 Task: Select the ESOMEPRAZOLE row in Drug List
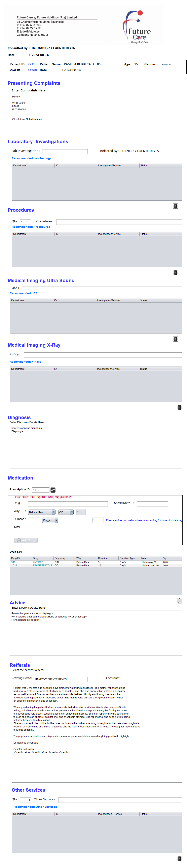(x=42, y=565)
